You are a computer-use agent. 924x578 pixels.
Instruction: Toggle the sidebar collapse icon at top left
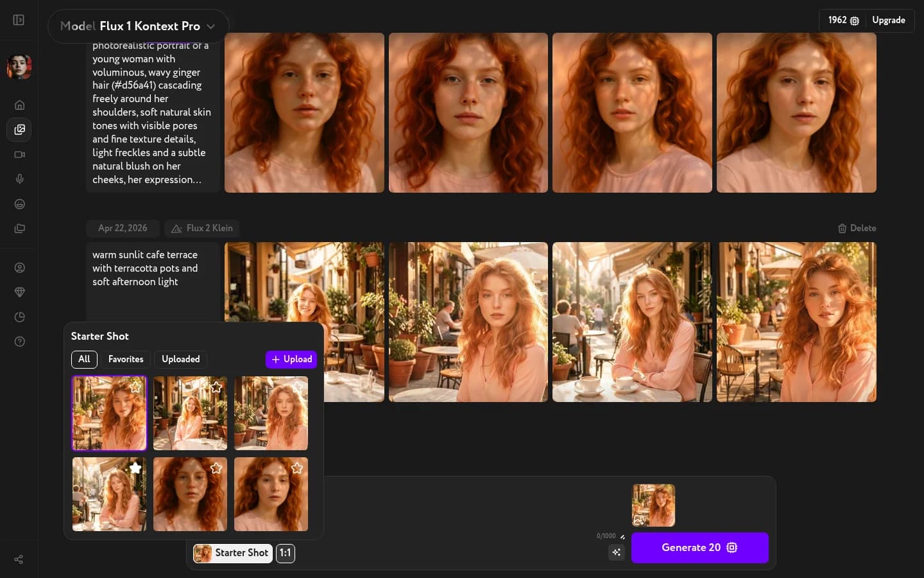tap(19, 20)
